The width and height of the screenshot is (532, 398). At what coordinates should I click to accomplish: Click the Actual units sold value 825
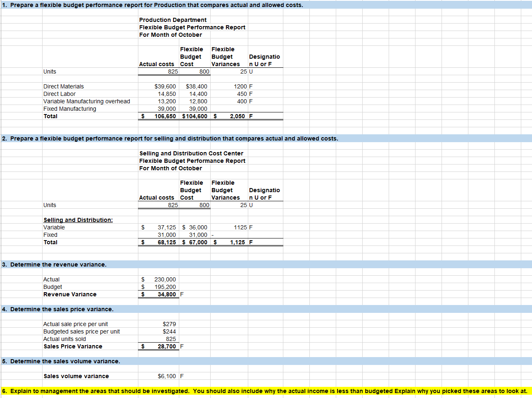[x=171, y=339]
